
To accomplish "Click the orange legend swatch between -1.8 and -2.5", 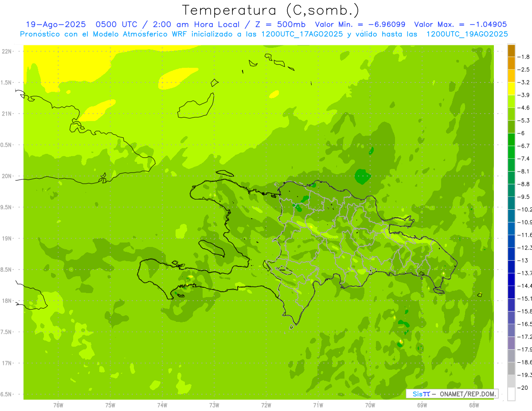I will 511,63.
